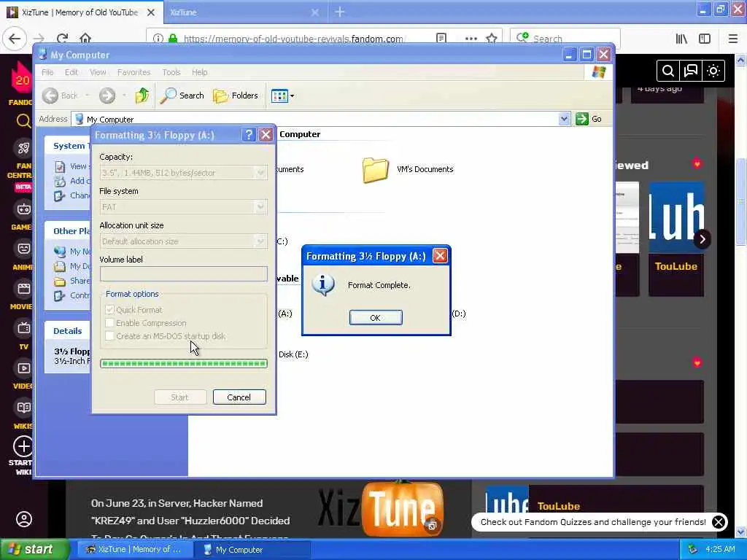This screenshot has height=560, width=747.
Task: Click Cancel in the Format dialog
Action: tap(239, 397)
